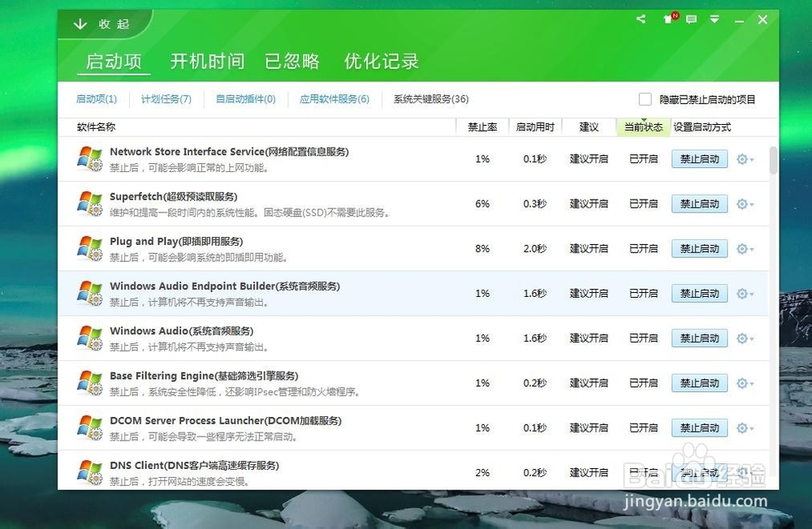
Task: Switch to 已忽略 main tab
Action: coord(292,61)
